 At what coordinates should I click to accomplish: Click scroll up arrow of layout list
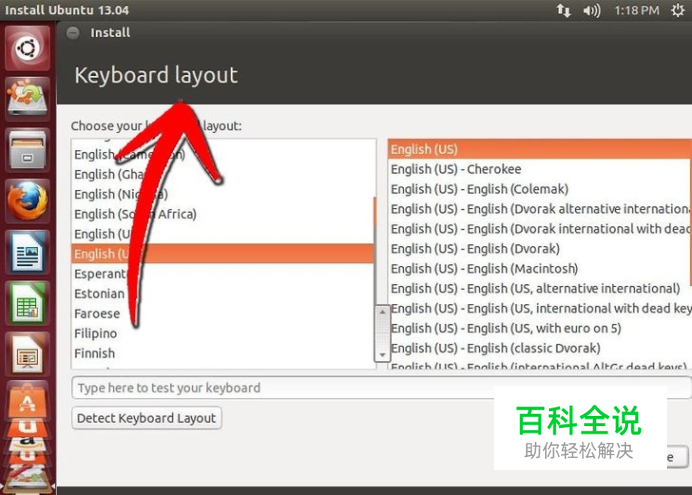[382, 312]
